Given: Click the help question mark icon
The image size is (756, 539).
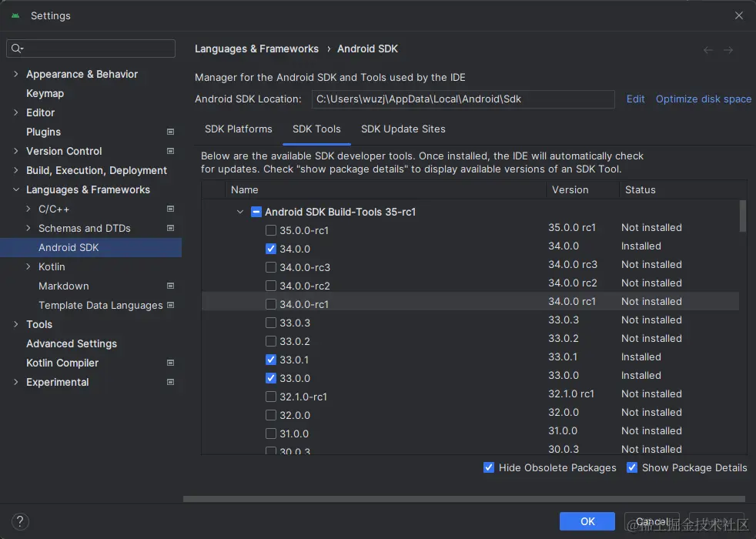Looking at the screenshot, I should pyautogui.click(x=20, y=521).
